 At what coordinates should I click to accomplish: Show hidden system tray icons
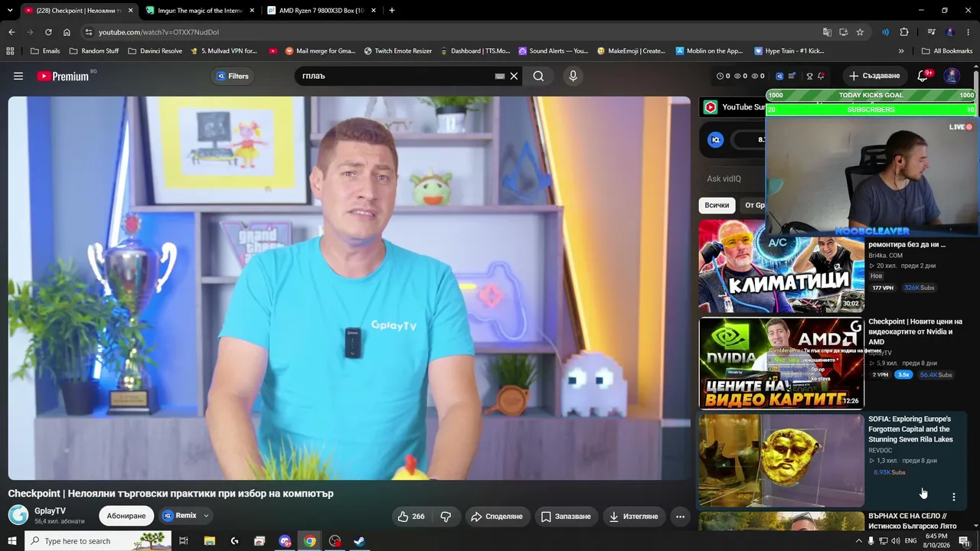pos(858,541)
